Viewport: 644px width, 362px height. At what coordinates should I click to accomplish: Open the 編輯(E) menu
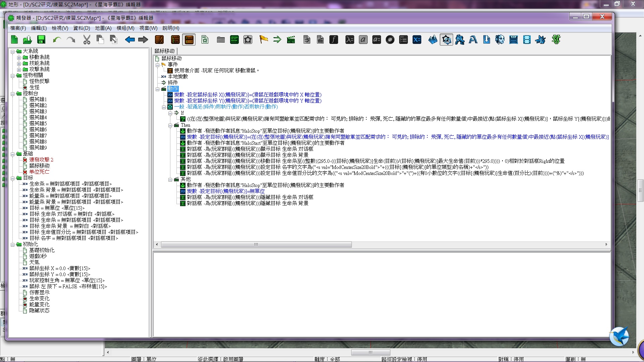click(39, 28)
